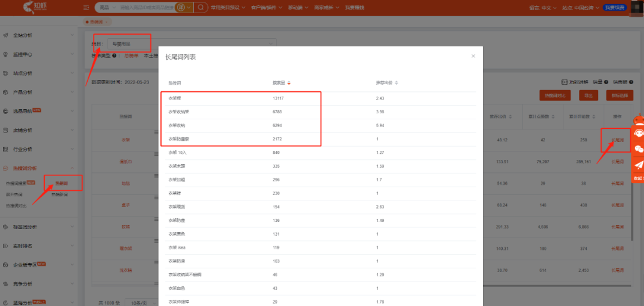Close the 长尾词列表 dialog
Viewport: 644px width, 306px height.
[x=473, y=56]
